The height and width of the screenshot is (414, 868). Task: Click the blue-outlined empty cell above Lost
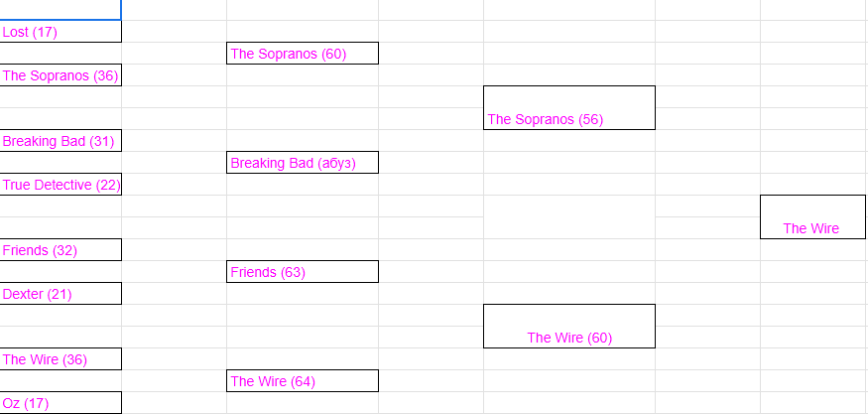coord(61,10)
